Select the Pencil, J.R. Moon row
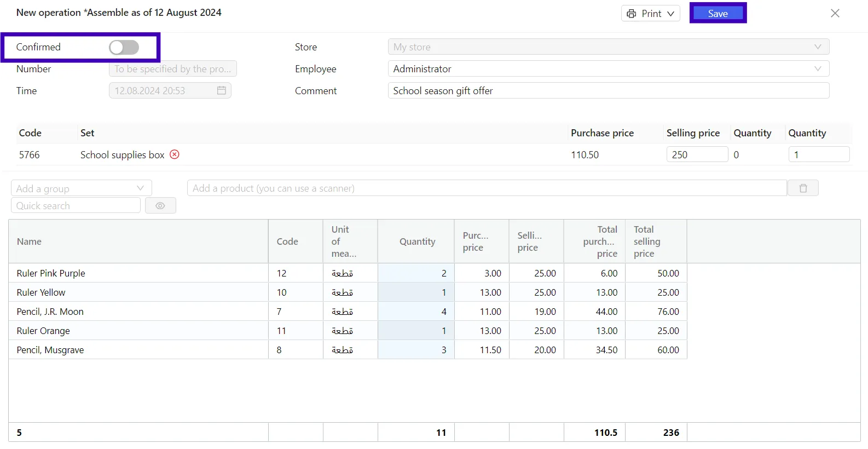Viewport: 868px width, 449px height. point(348,312)
